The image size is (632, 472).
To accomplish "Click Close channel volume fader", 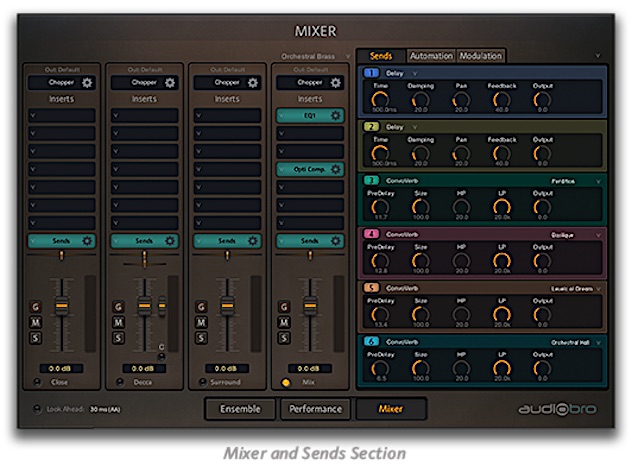I will [62, 306].
